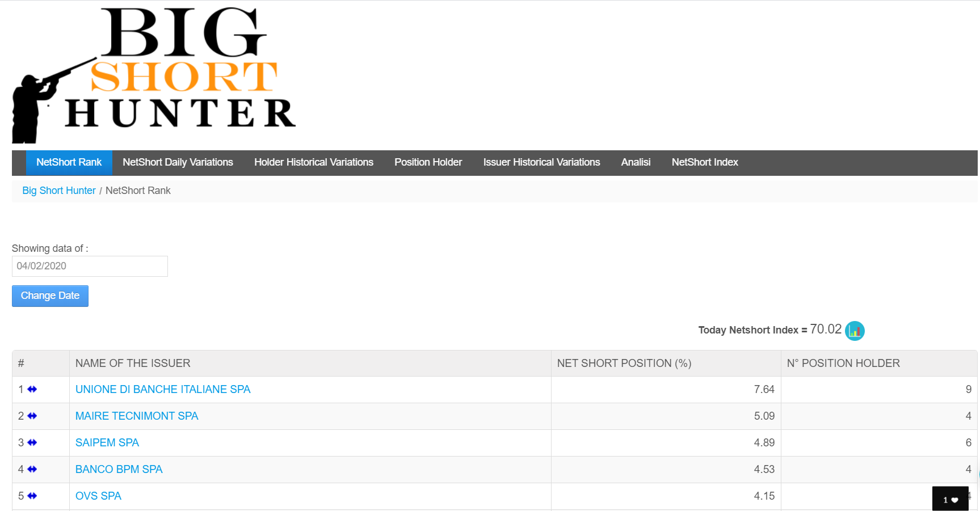The width and height of the screenshot is (980, 511).
Task: Follow the Big Short Hunter breadcrumb link
Action: pos(59,191)
